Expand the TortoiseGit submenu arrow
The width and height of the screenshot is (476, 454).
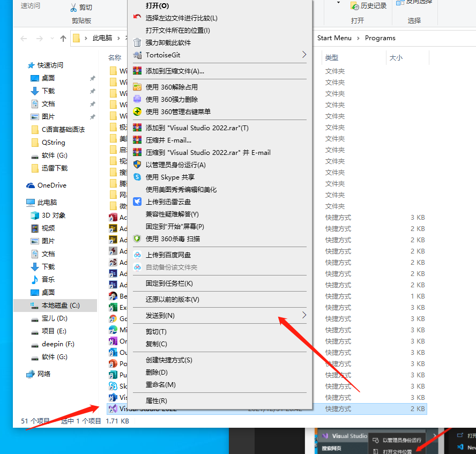(304, 55)
